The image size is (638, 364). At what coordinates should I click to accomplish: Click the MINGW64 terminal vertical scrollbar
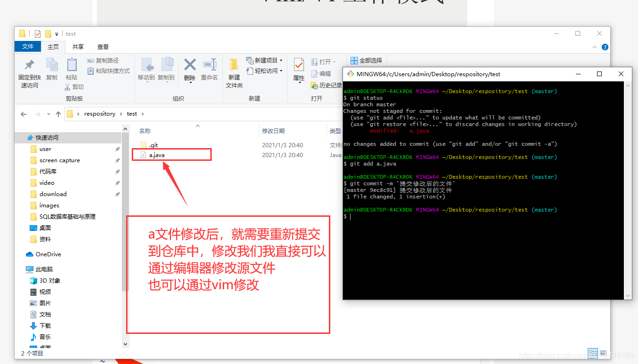pyautogui.click(x=628, y=190)
